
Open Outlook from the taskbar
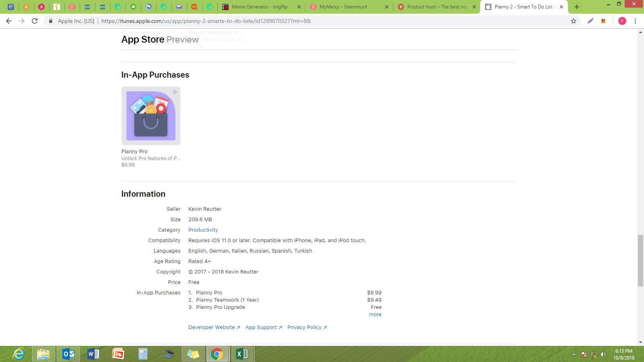pos(68,354)
